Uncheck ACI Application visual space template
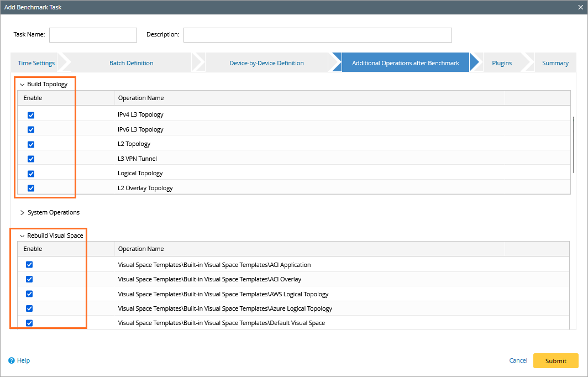Image resolution: width=588 pixels, height=377 pixels. (30, 265)
